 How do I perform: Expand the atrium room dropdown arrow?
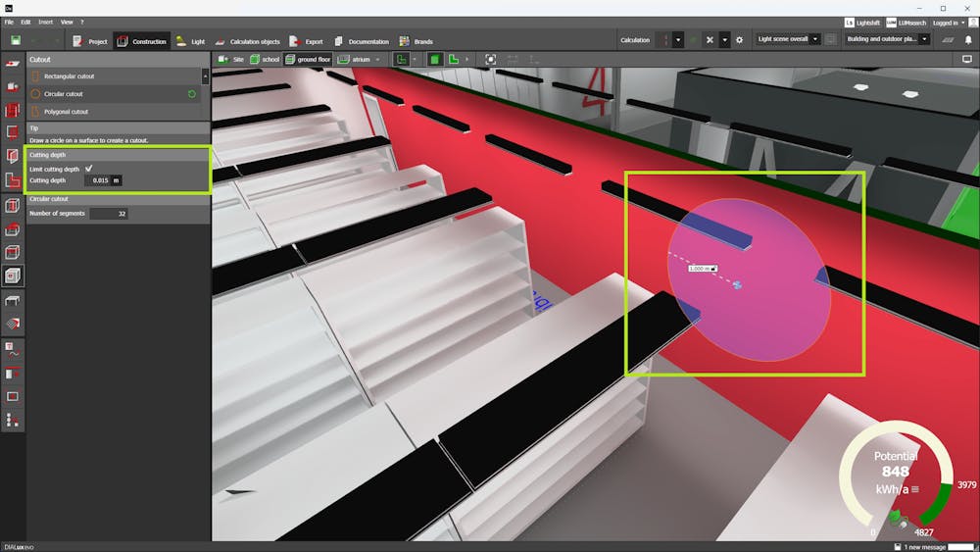click(x=377, y=60)
